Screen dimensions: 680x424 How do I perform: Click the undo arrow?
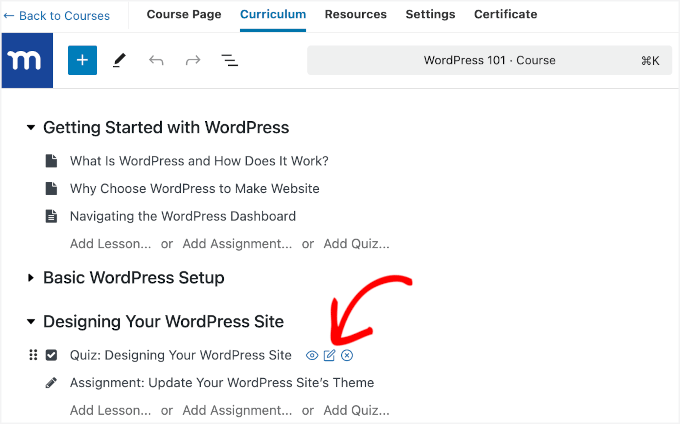point(156,60)
